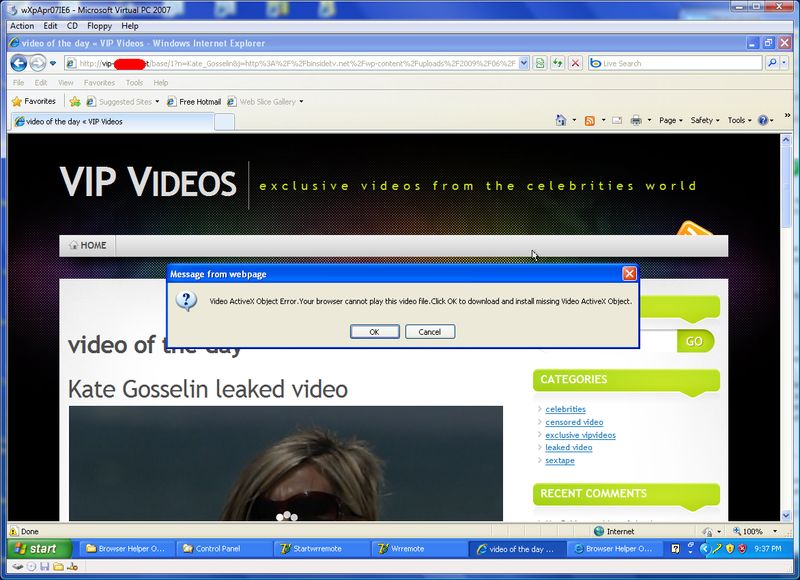Open the leaked video category link
Image resolution: width=800 pixels, height=580 pixels.
pos(568,447)
